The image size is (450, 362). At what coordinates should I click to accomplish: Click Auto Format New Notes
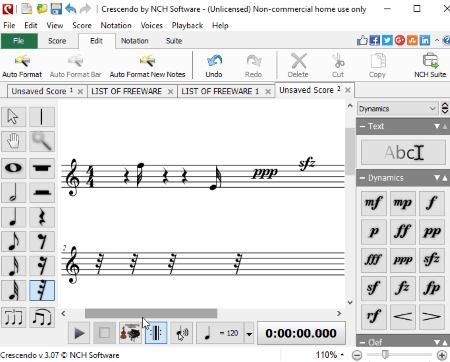(x=147, y=66)
